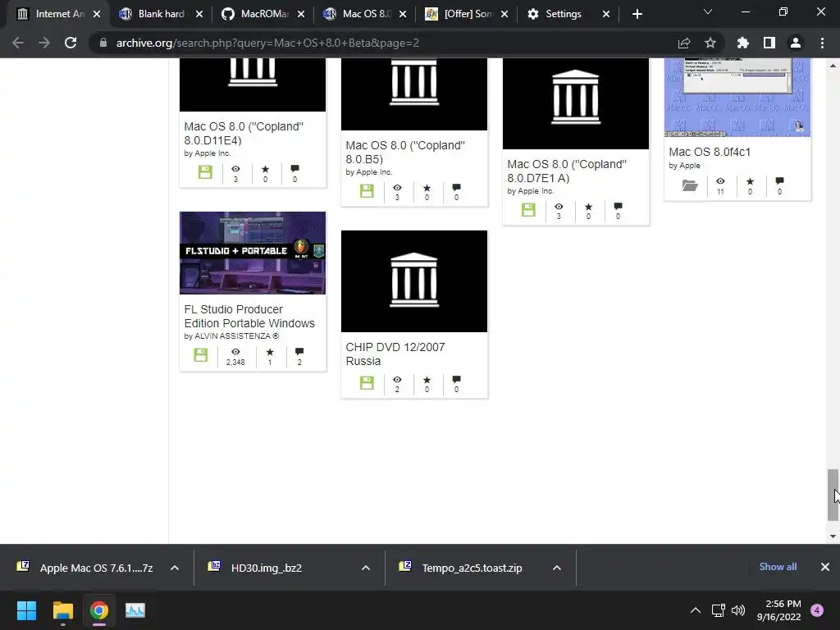
Task: Click favorites star on FL Studio card
Action: click(x=270, y=351)
